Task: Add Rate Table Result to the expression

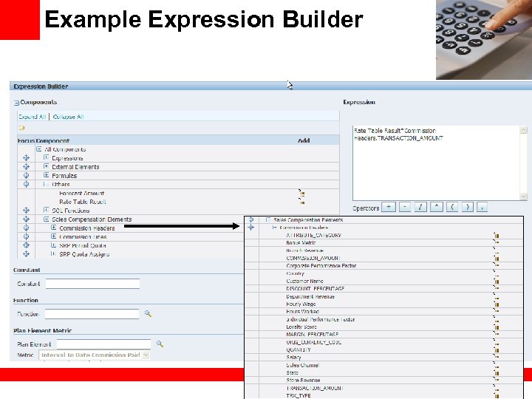Action: (301, 202)
